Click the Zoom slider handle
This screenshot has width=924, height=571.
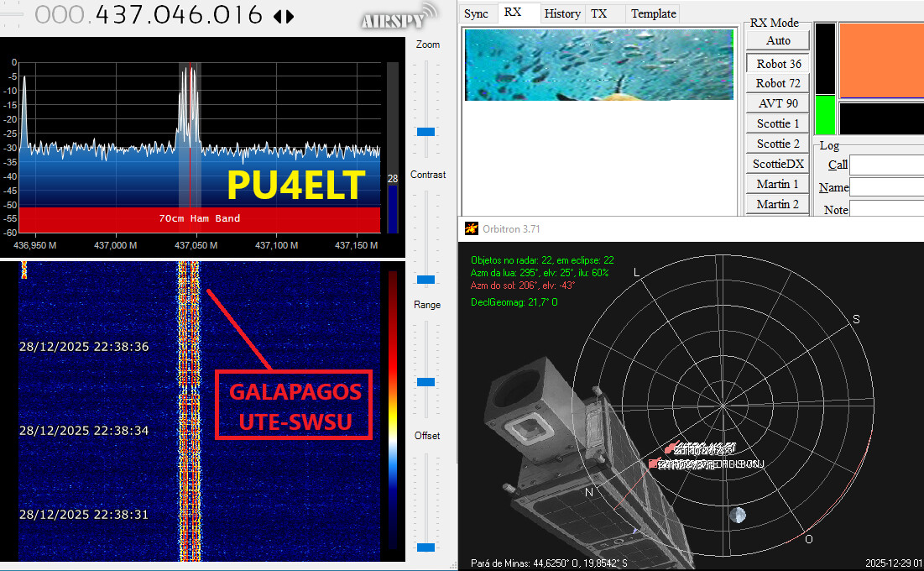pos(426,132)
